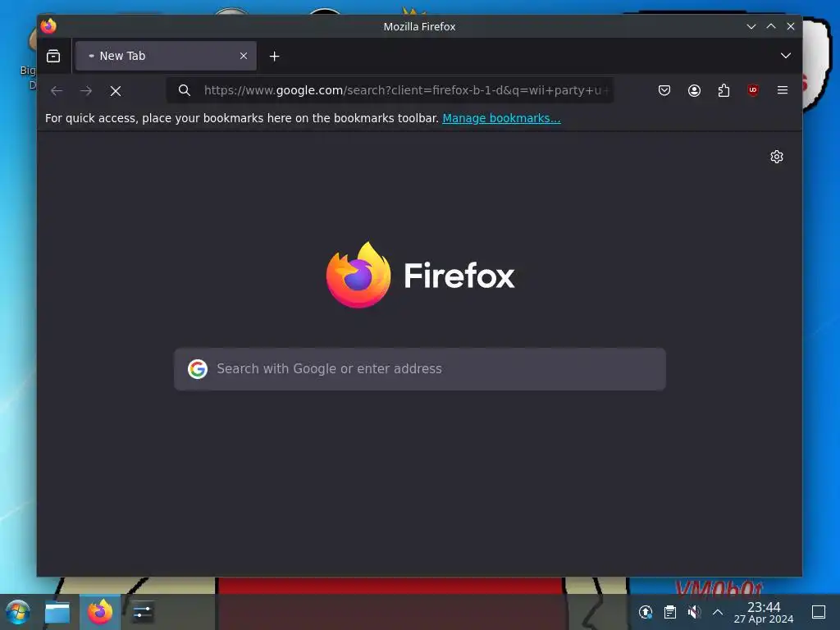840x630 pixels.
Task: Maximize the Firefox window
Action: pos(771,26)
